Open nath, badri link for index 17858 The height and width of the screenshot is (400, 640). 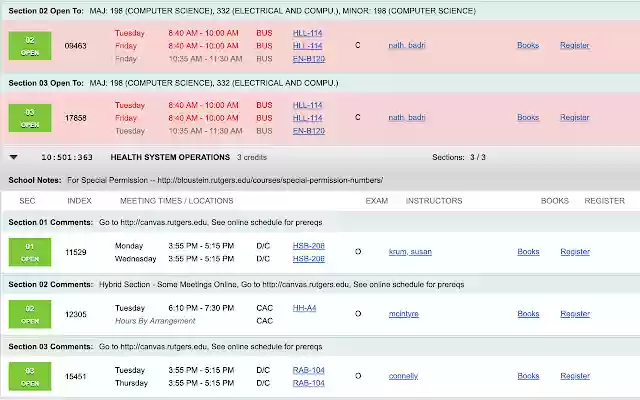(407, 118)
